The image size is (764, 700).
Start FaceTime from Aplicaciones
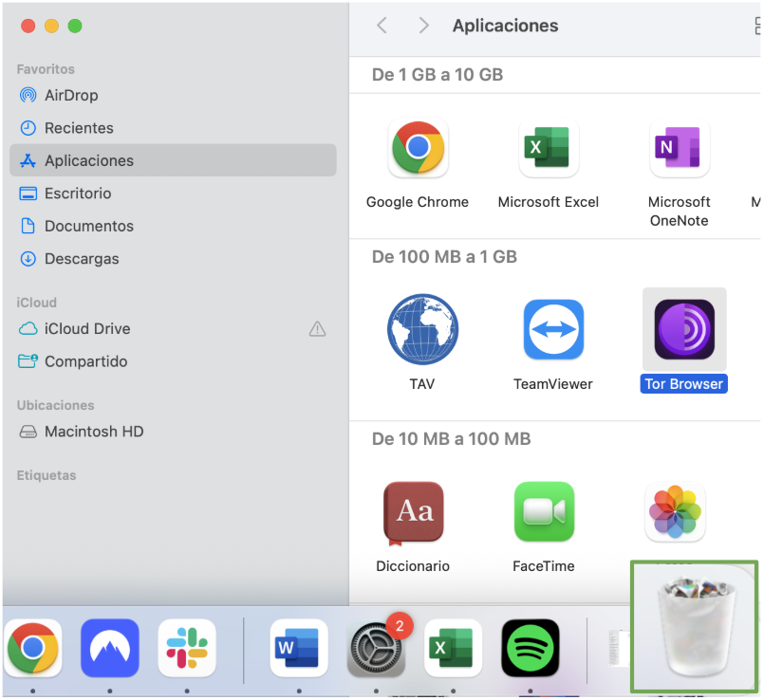tap(544, 511)
